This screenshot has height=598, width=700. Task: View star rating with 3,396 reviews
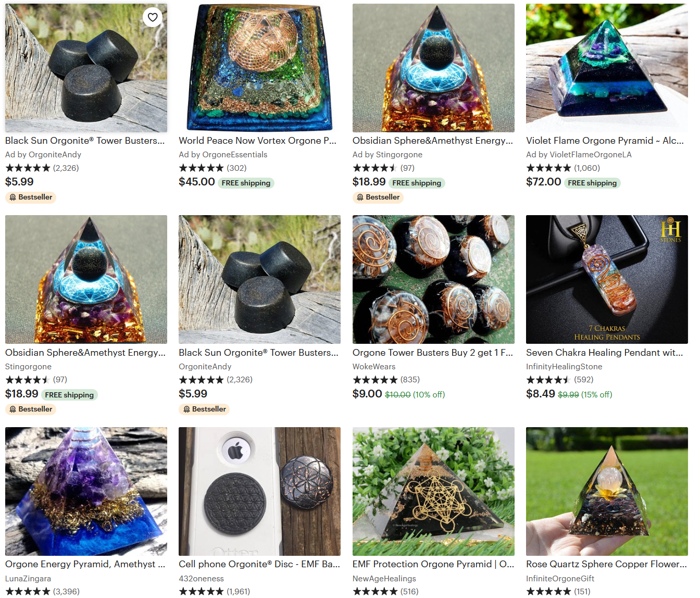pos(28,592)
